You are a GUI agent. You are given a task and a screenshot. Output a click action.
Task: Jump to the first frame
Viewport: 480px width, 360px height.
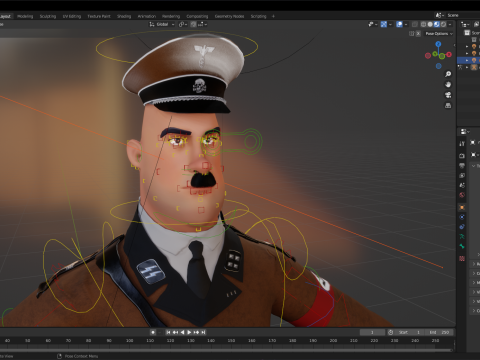(168, 332)
